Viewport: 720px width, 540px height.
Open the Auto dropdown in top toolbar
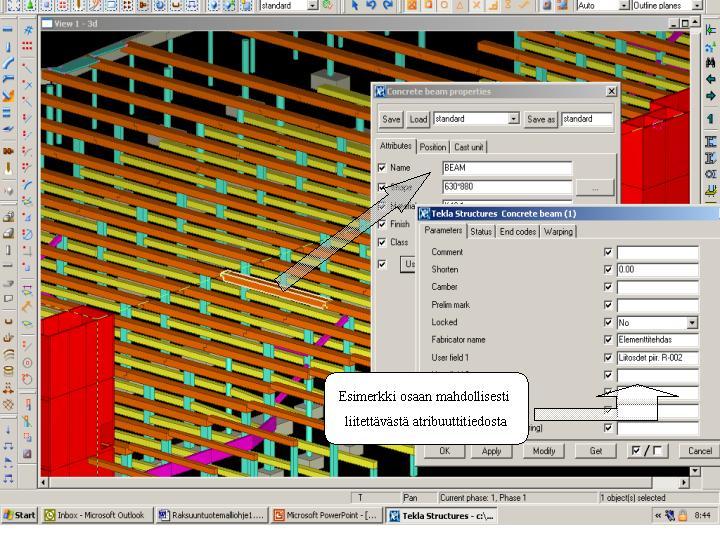point(624,6)
